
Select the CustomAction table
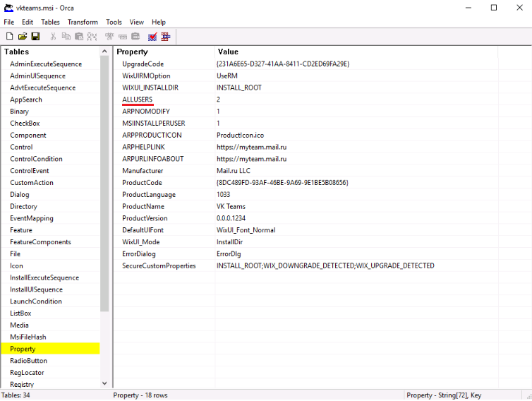coord(31,183)
